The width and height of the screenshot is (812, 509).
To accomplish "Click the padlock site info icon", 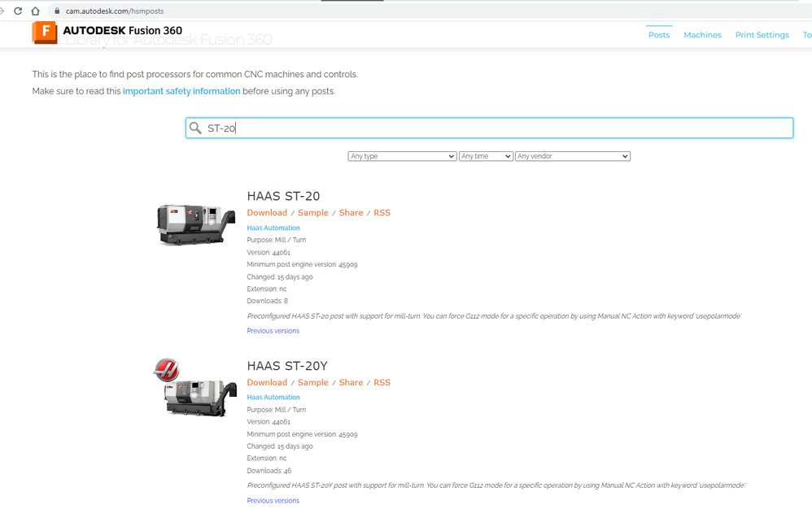I will point(57,11).
